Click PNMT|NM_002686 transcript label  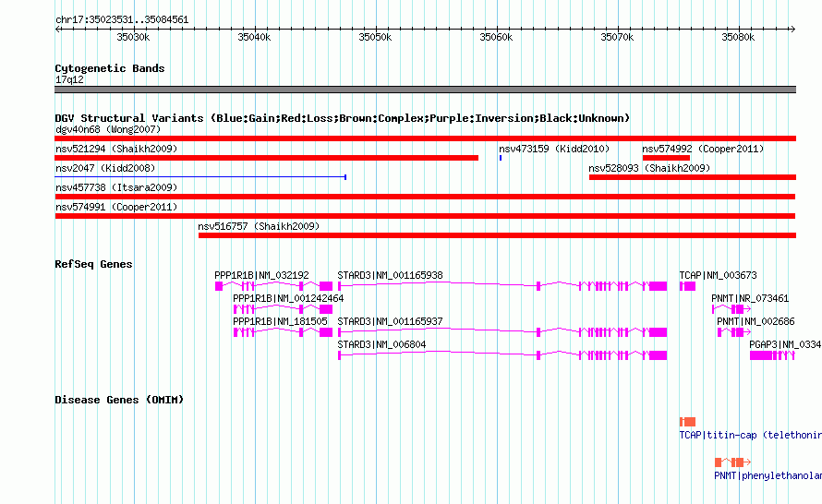pyautogui.click(x=756, y=321)
